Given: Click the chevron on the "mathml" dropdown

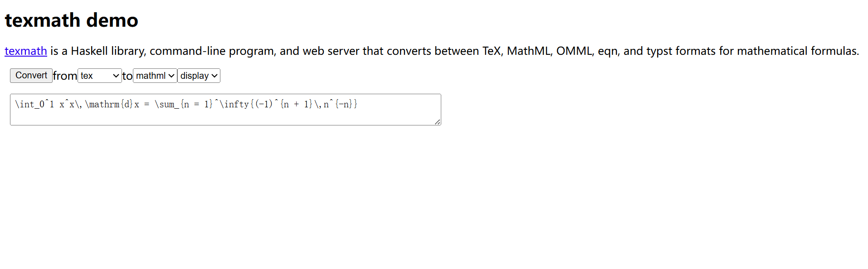Looking at the screenshot, I should tap(171, 76).
